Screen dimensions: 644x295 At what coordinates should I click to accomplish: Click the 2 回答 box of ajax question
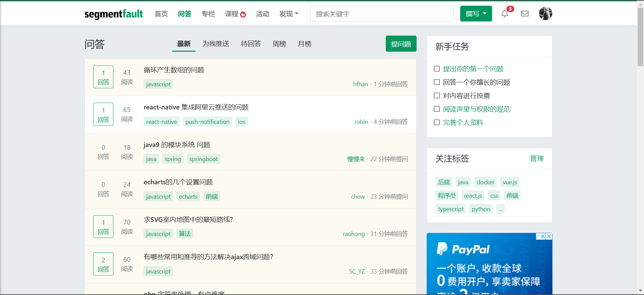click(103, 264)
